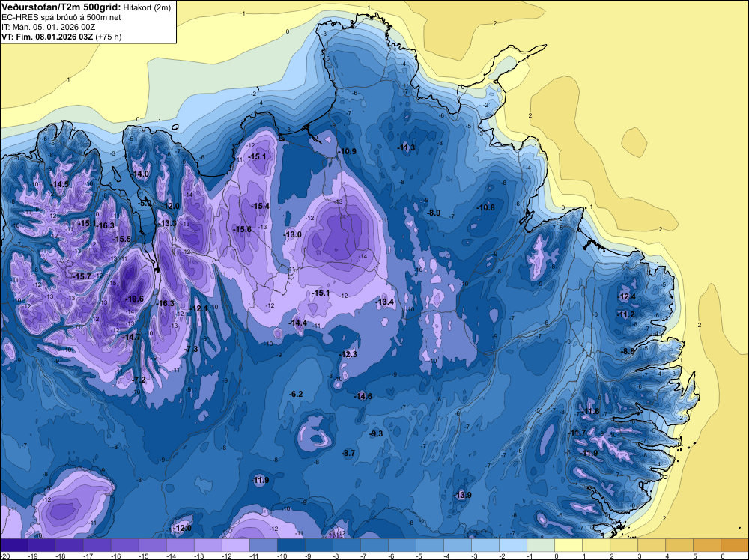Click the title 'Veðurstofan/T2m 500grid'

coord(61,7)
